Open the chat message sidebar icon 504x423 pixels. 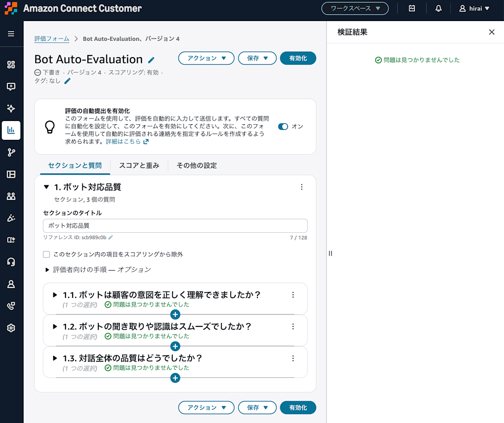pyautogui.click(x=11, y=87)
